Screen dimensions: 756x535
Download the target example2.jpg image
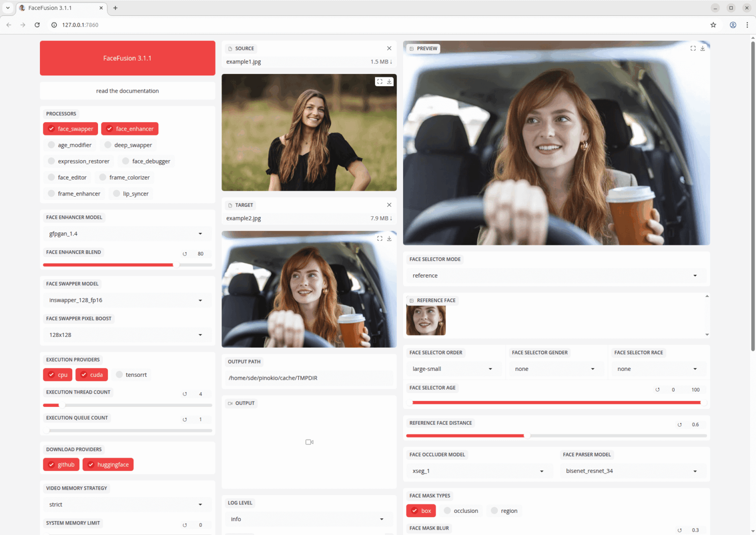tap(389, 238)
